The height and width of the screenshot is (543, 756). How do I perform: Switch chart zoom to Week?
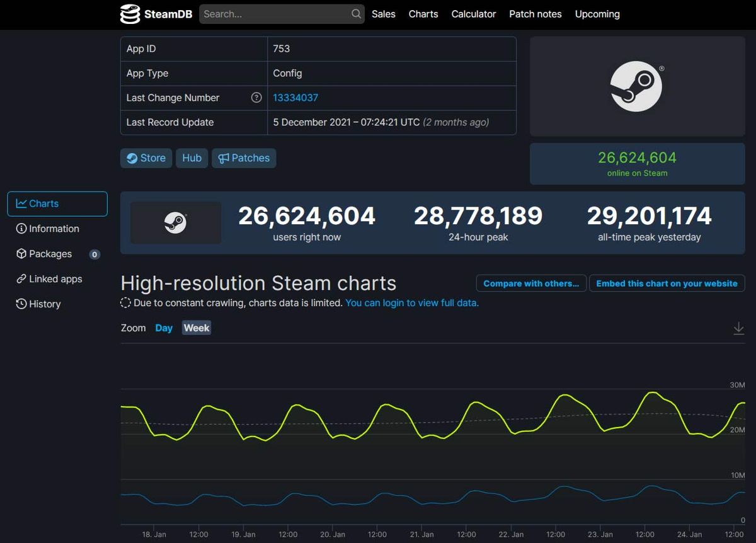196,328
